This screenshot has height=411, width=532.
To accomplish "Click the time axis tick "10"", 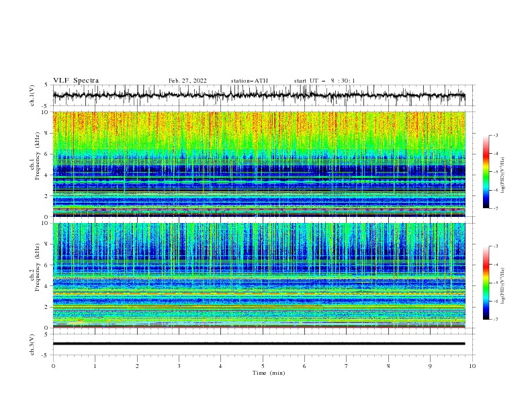I will pyautogui.click(x=472, y=366).
